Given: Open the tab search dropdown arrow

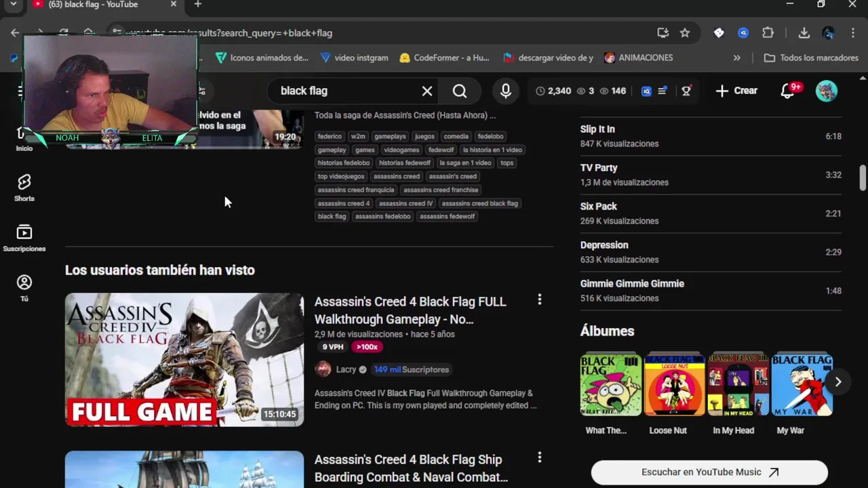Looking at the screenshot, I should click(13, 5).
